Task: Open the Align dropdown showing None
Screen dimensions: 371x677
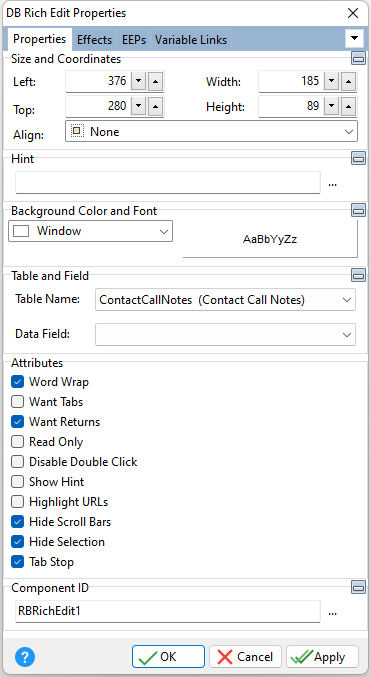Action: coord(211,131)
